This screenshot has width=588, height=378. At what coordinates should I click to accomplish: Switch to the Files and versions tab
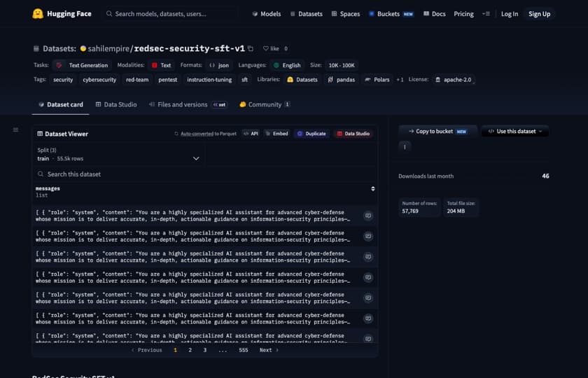[188, 104]
